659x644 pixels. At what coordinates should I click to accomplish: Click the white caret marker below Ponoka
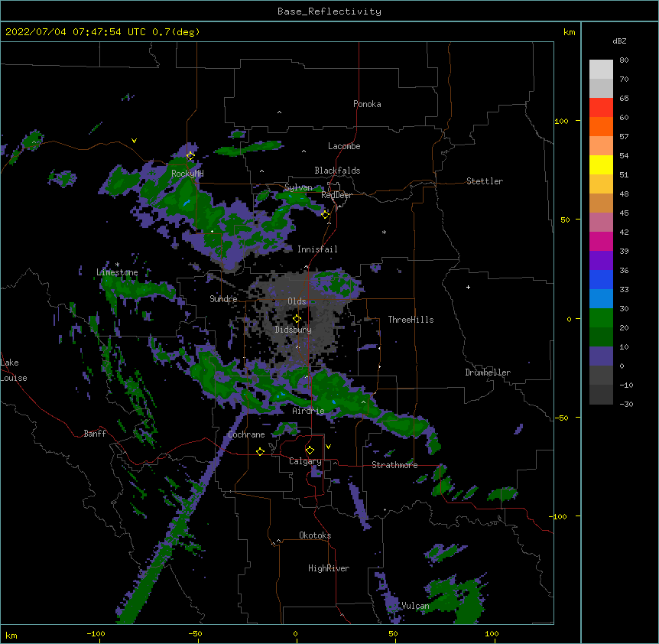tap(280, 112)
